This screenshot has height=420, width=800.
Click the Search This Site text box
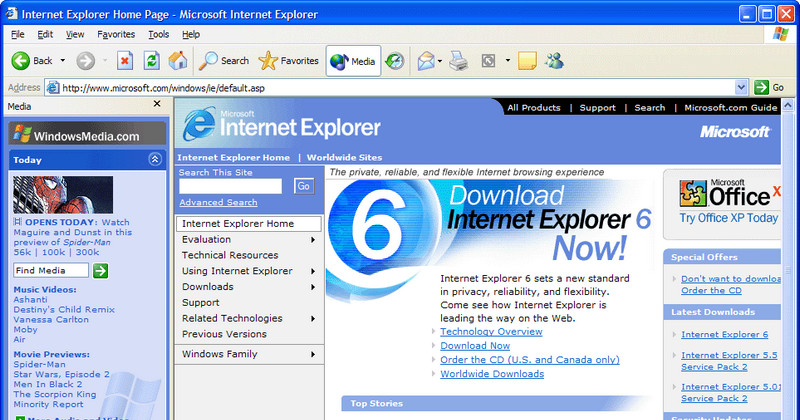[230, 186]
